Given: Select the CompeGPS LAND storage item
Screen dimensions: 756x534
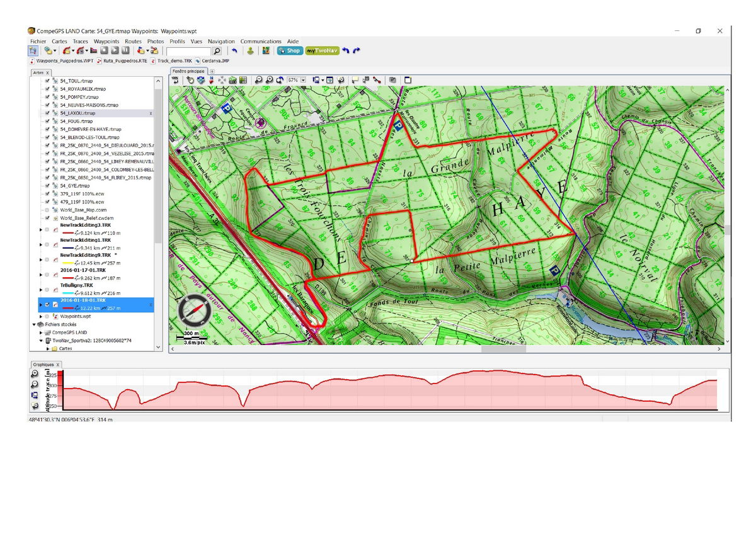Looking at the screenshot, I should (x=65, y=332).
